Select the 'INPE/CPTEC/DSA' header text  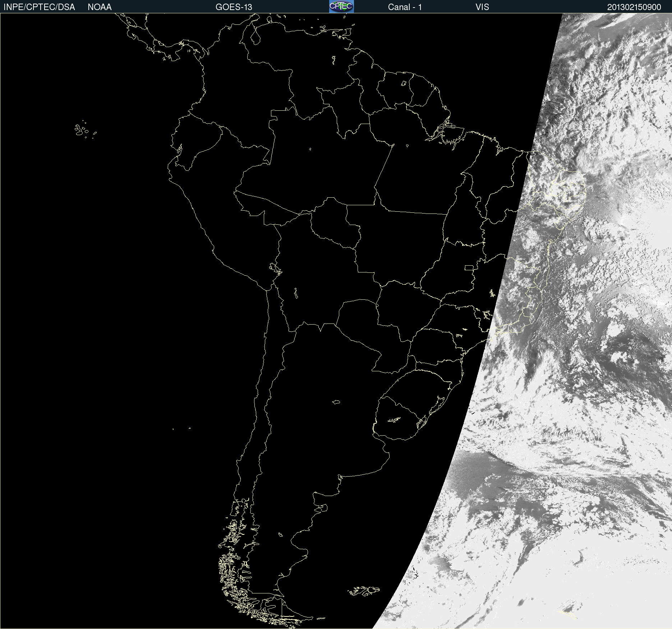pos(39,7)
